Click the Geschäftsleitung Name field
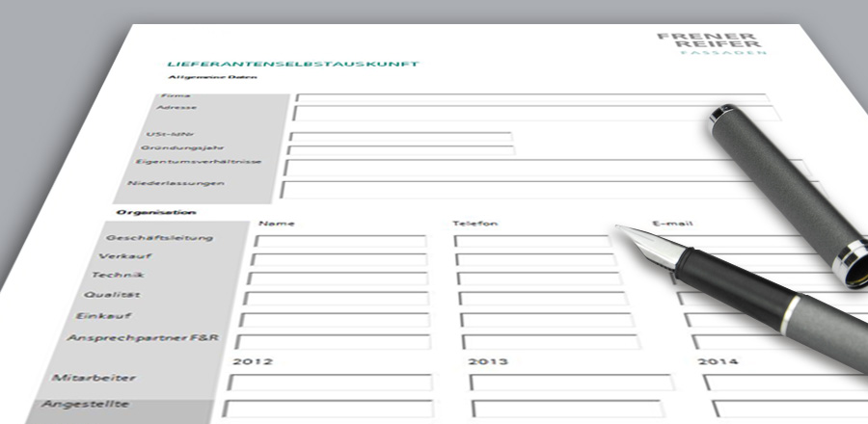This screenshot has height=424, width=868. point(339,241)
